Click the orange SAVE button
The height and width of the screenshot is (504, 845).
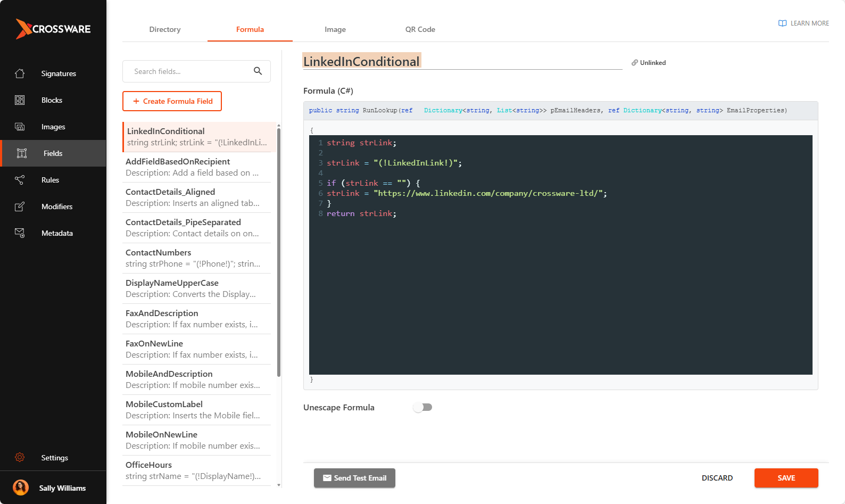click(786, 478)
